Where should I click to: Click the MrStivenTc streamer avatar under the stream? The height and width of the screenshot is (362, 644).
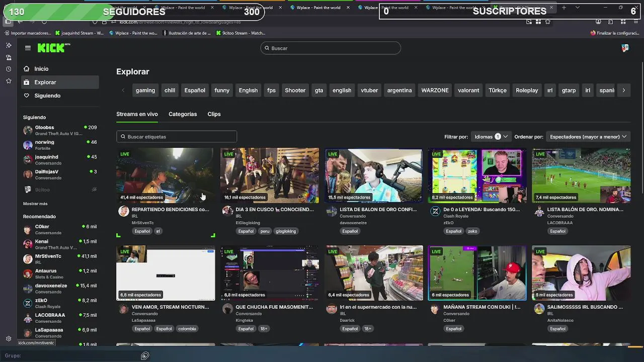point(123,211)
